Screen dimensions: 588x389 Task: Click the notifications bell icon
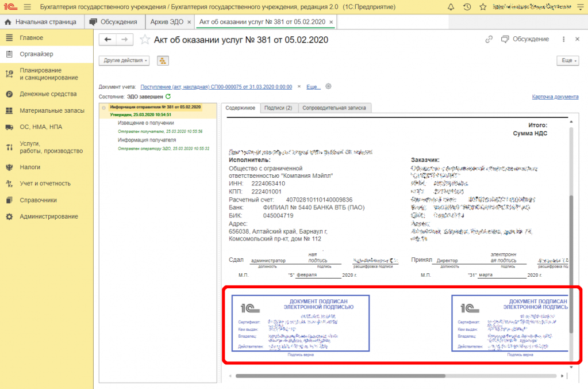tap(450, 7)
